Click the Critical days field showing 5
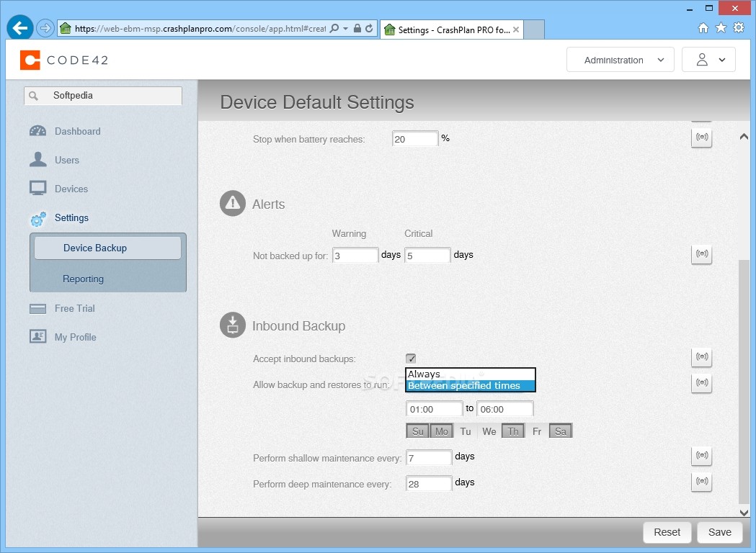This screenshot has height=553, width=756. pyautogui.click(x=427, y=256)
